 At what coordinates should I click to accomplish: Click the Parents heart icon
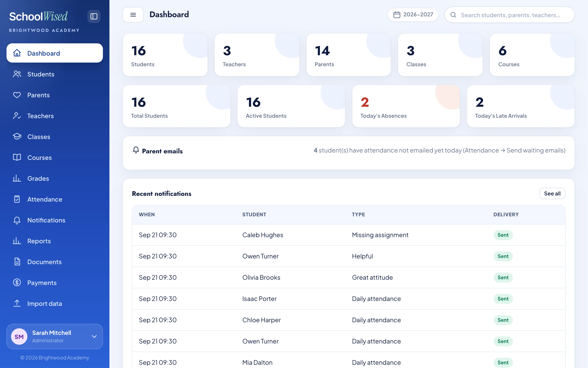coord(17,95)
